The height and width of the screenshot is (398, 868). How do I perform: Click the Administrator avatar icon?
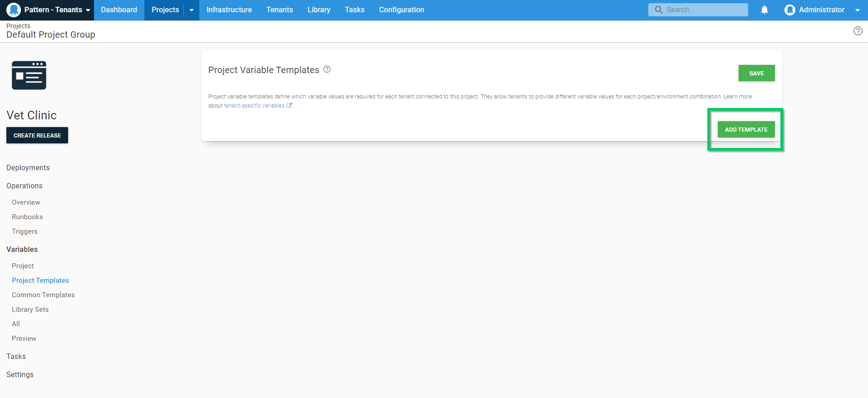tap(789, 10)
